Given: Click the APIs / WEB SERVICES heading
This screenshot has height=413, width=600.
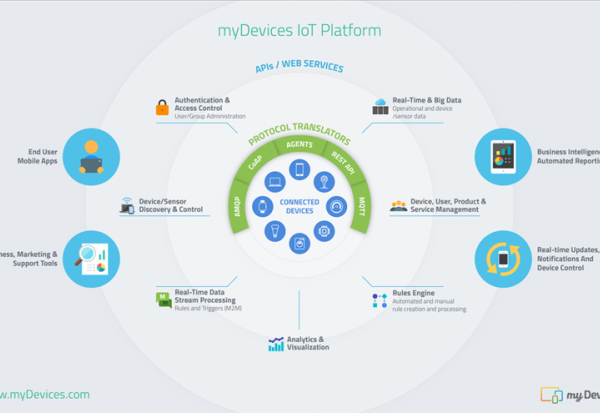Looking at the screenshot, I should click(299, 68).
